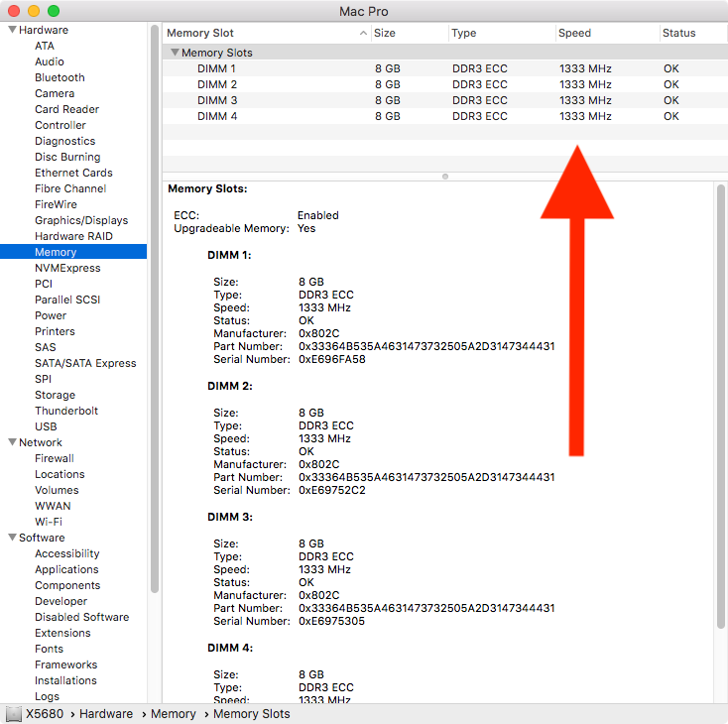This screenshot has width=728, height=724.
Task: Toggle sort arrow on Memory Slot column
Action: pyautogui.click(x=363, y=33)
